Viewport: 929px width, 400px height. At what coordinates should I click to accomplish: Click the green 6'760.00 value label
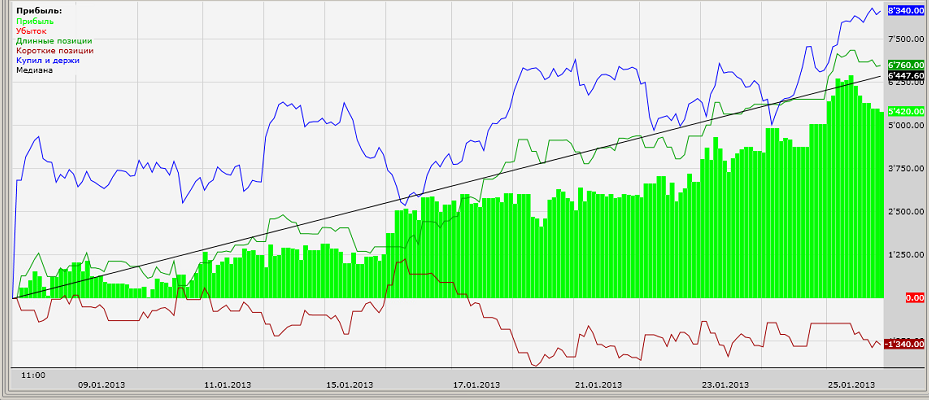[907, 65]
